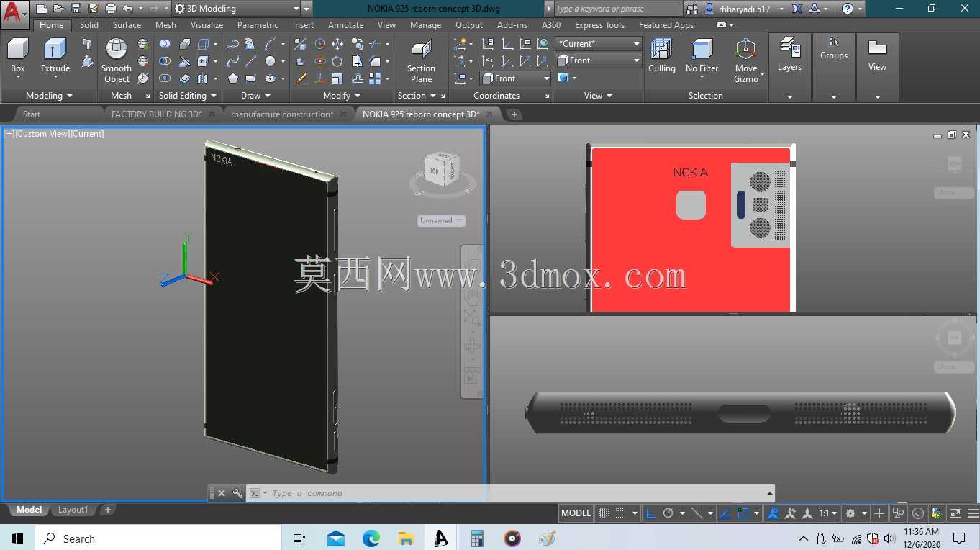Go to the Visualize ribbon tab

coord(207,25)
